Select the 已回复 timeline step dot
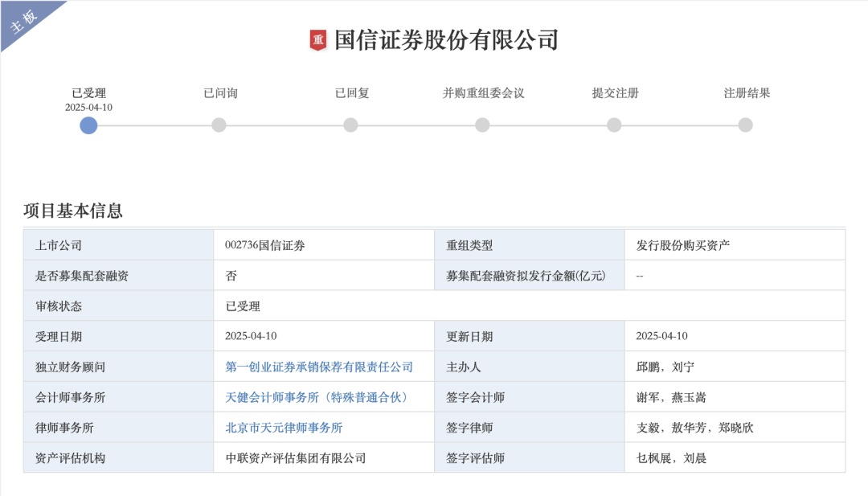Image resolution: width=868 pixels, height=496 pixels. [x=350, y=125]
